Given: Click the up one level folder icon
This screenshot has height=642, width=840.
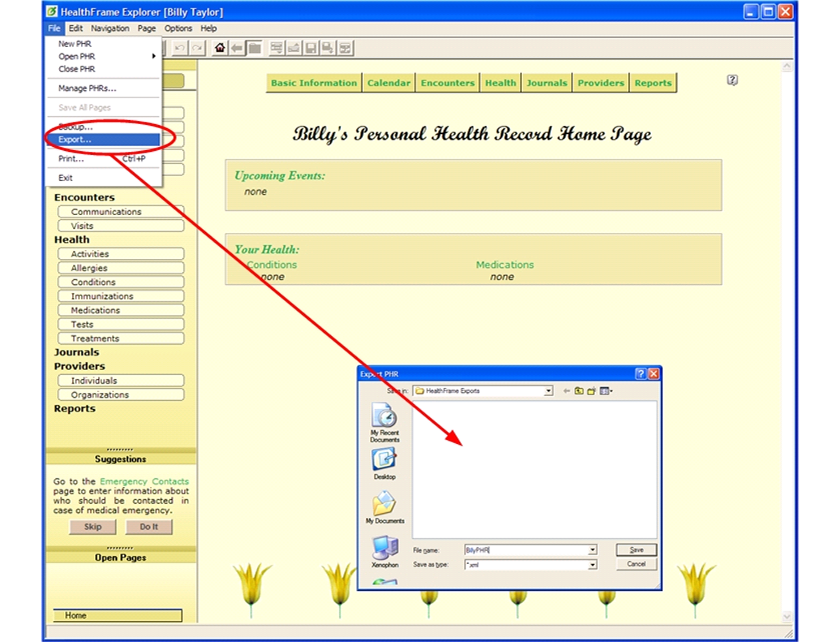Looking at the screenshot, I should pyautogui.click(x=579, y=391).
